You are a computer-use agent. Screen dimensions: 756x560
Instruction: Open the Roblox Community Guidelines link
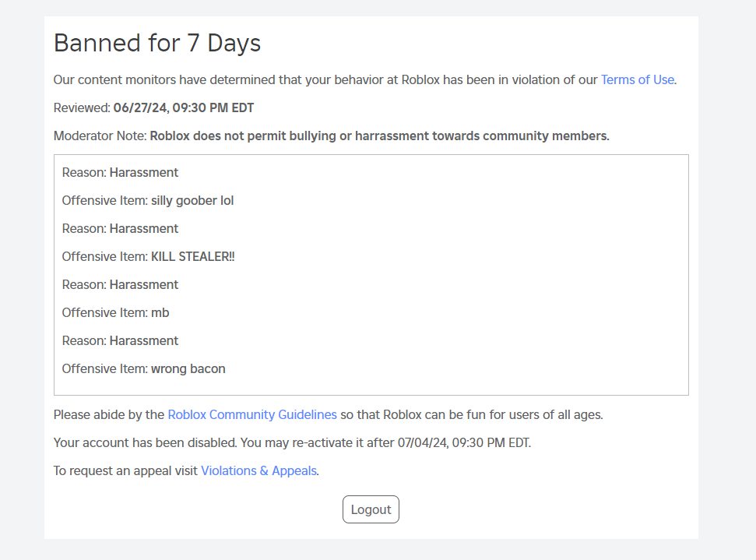tap(251, 414)
